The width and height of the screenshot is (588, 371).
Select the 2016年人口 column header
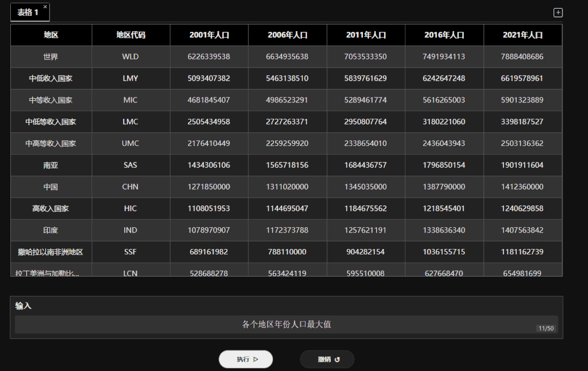pos(444,35)
